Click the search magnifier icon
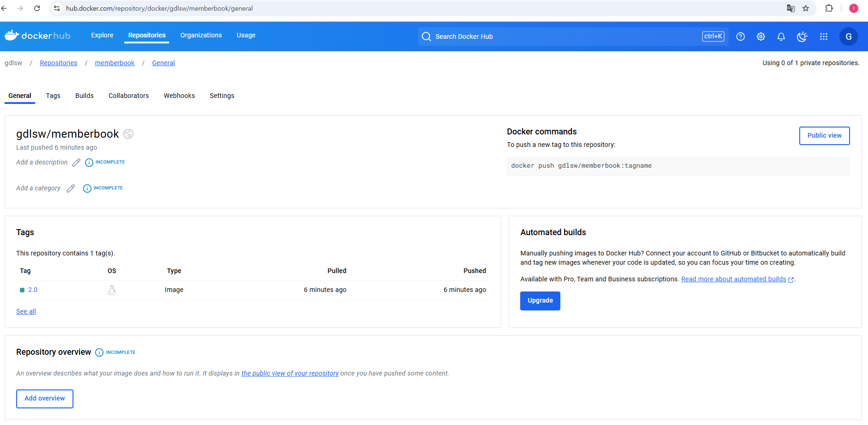 426,36
